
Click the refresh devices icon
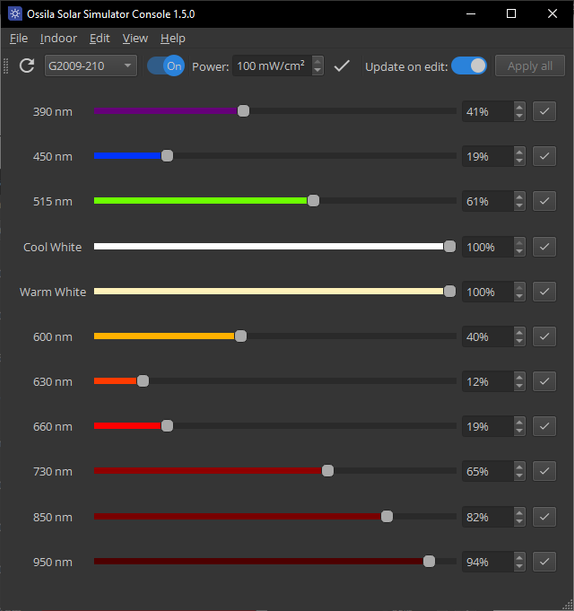coord(26,66)
